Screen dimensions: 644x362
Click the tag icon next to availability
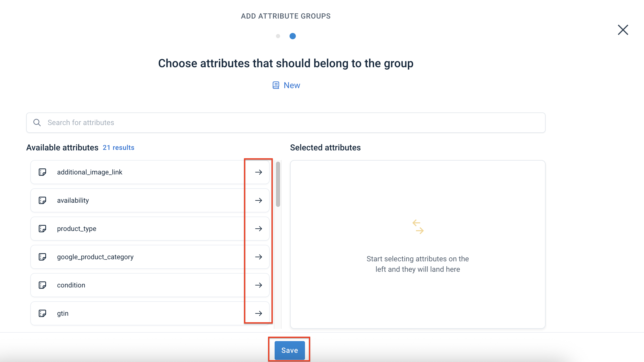click(43, 200)
